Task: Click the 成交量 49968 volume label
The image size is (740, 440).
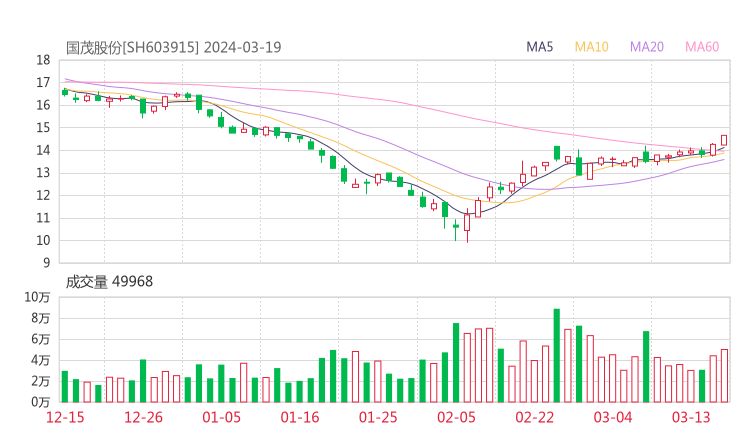Action: 109,282
